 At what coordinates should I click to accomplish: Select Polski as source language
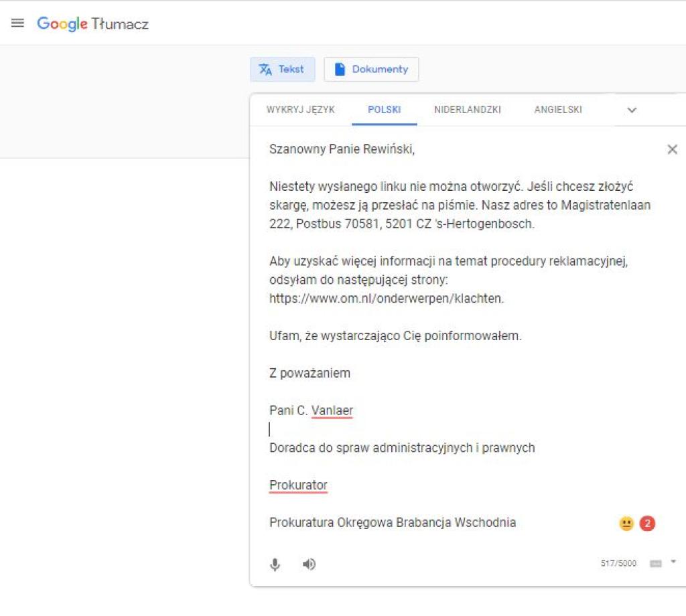coord(384,110)
